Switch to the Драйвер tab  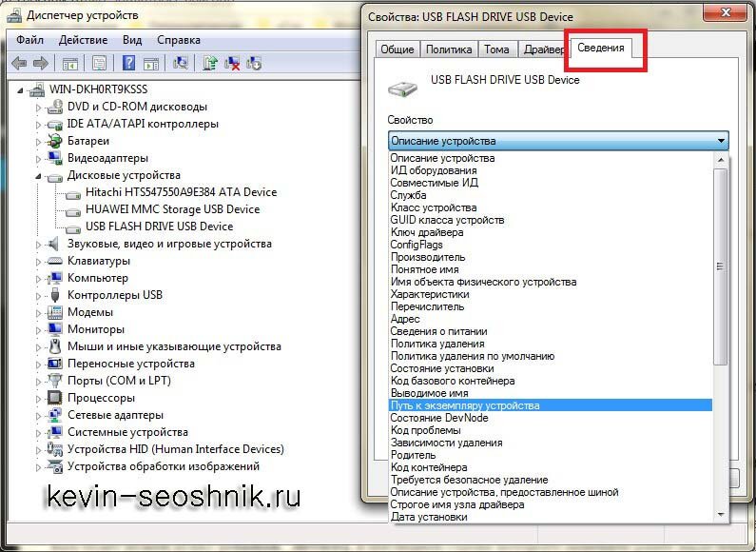(543, 49)
